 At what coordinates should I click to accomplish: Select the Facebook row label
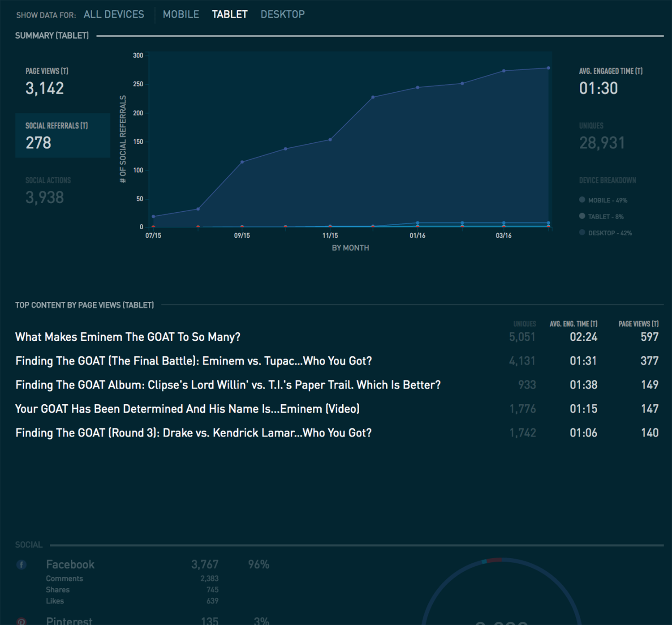tap(70, 565)
